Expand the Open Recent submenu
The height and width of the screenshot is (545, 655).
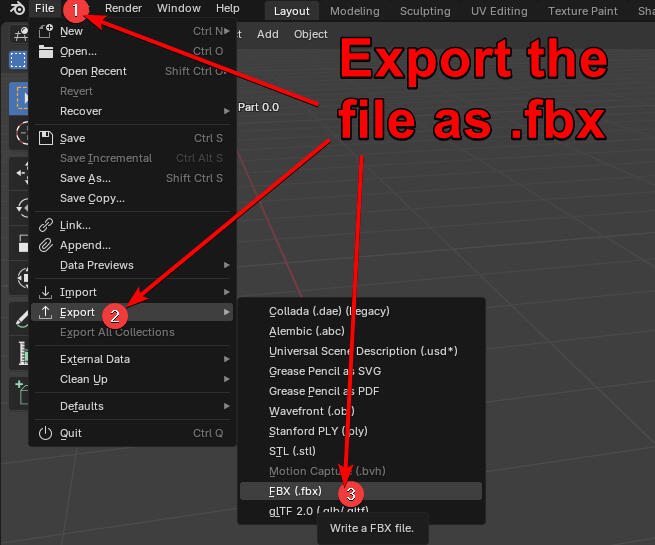pyautogui.click(x=93, y=71)
